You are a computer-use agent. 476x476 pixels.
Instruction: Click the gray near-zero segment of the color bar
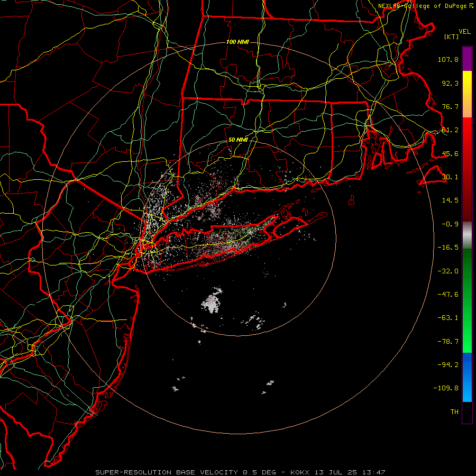click(467, 235)
